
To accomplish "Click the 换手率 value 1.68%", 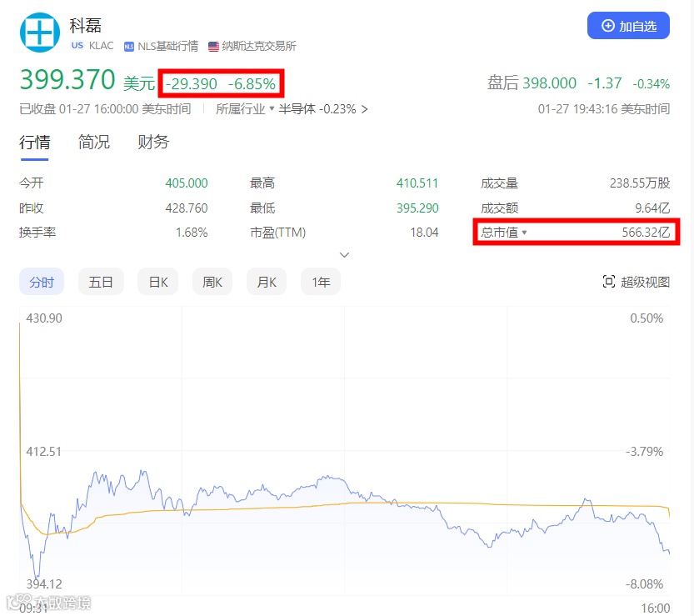I will click(x=192, y=232).
